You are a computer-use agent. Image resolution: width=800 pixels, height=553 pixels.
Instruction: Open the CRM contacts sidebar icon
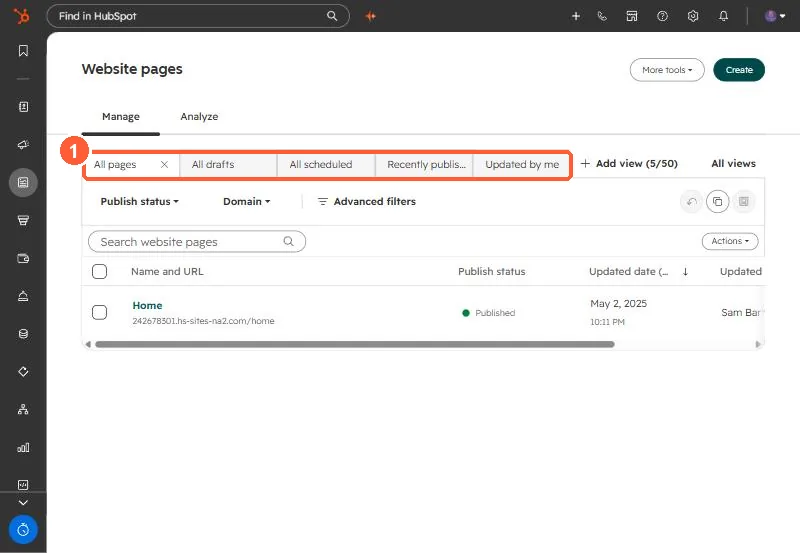click(x=23, y=107)
